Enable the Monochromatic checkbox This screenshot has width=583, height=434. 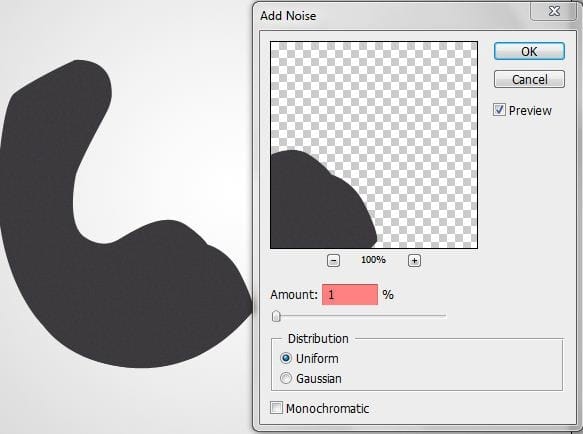click(276, 408)
